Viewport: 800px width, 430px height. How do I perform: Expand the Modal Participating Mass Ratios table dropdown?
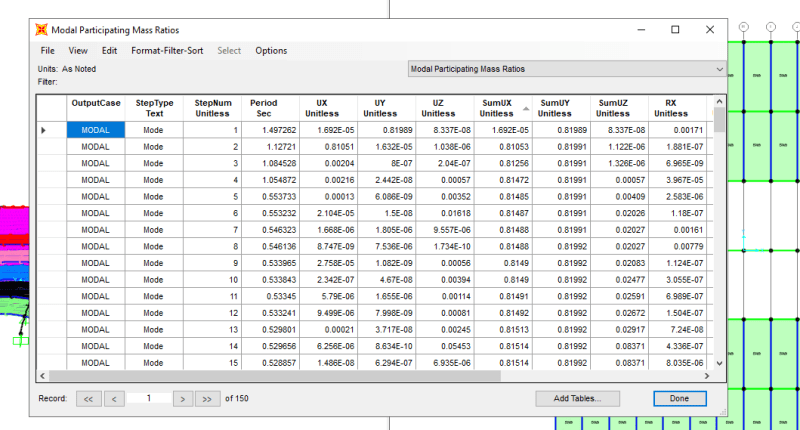click(x=719, y=69)
